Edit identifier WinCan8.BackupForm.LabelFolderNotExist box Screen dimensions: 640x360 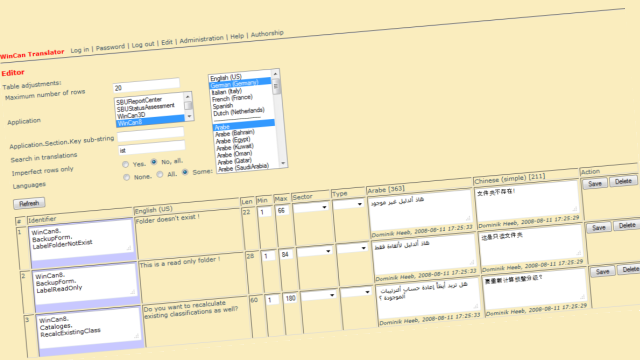(x=81, y=239)
